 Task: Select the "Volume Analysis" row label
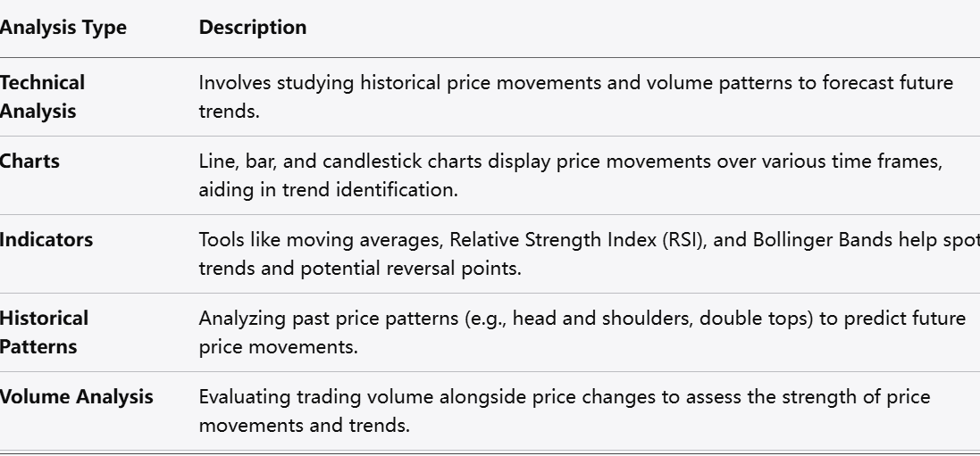pos(77,397)
